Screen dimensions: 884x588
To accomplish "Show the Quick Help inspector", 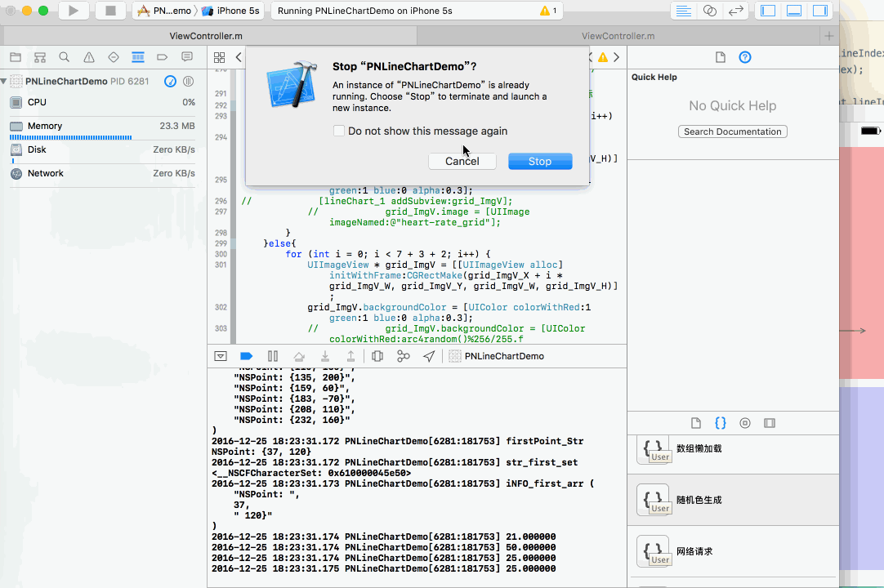I will coord(745,57).
